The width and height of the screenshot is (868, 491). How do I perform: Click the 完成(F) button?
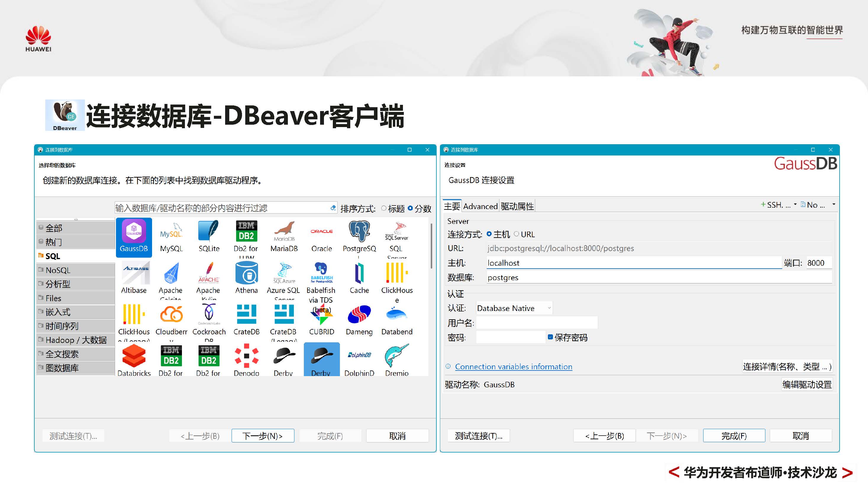(734, 435)
